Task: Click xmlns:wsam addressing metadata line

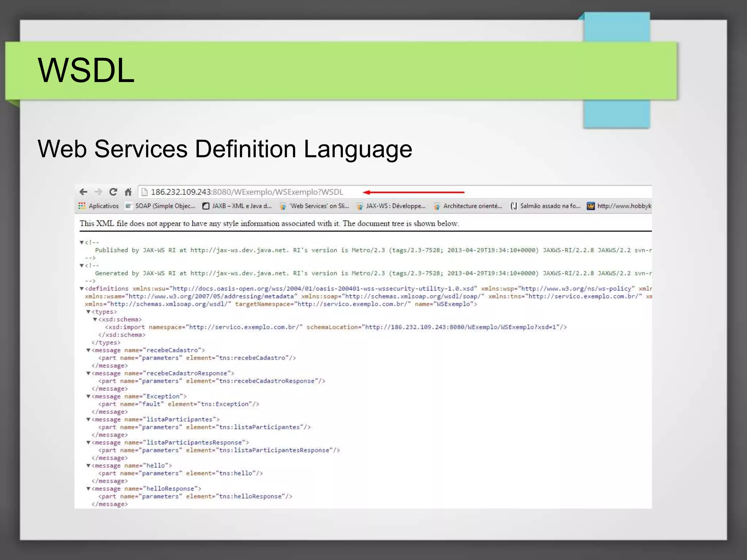Action: tap(368, 296)
